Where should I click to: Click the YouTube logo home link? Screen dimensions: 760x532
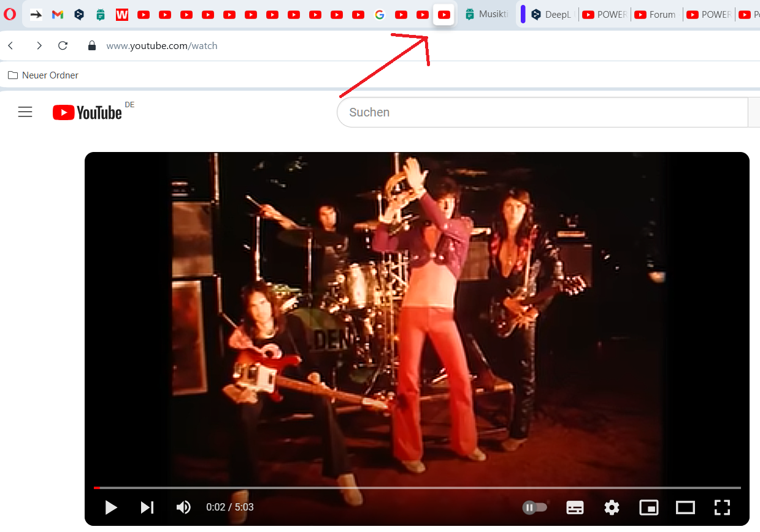87,112
